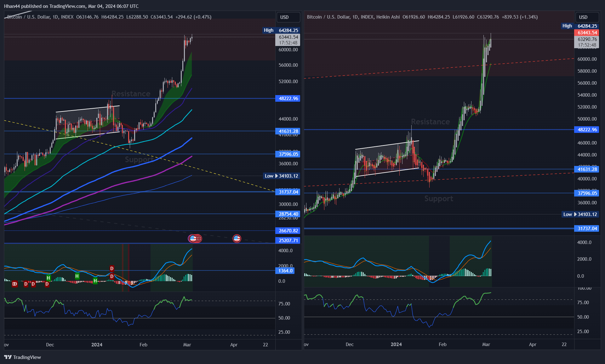Click the 2024 label on left time axis
Screen dimensions: 605x364
point(97,345)
